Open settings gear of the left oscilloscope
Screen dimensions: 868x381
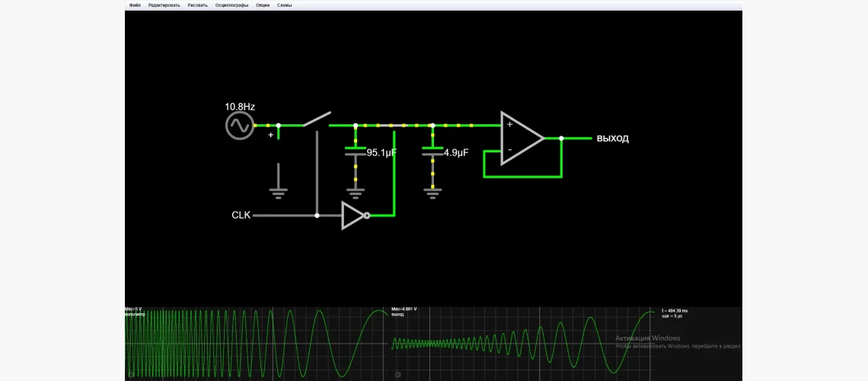(x=131, y=375)
